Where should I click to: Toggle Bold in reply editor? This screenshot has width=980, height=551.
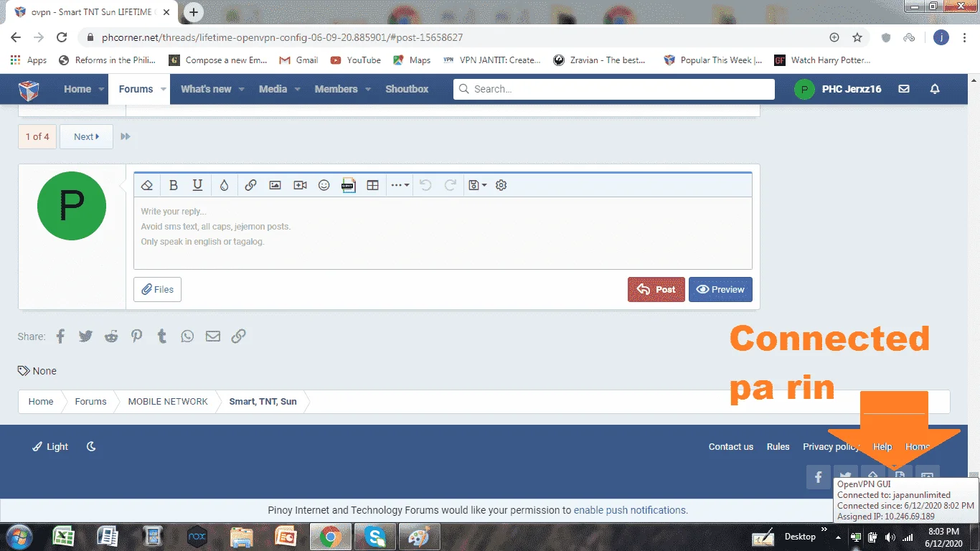pos(173,185)
